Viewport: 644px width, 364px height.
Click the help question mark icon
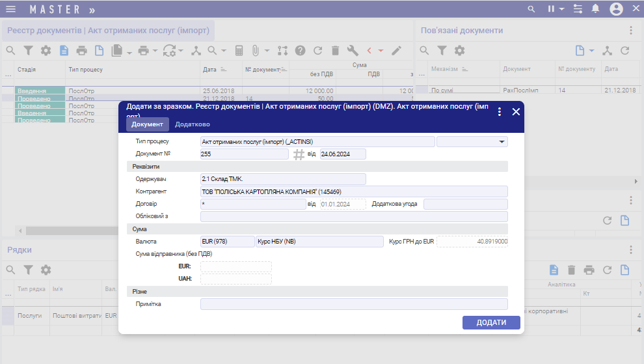click(300, 51)
